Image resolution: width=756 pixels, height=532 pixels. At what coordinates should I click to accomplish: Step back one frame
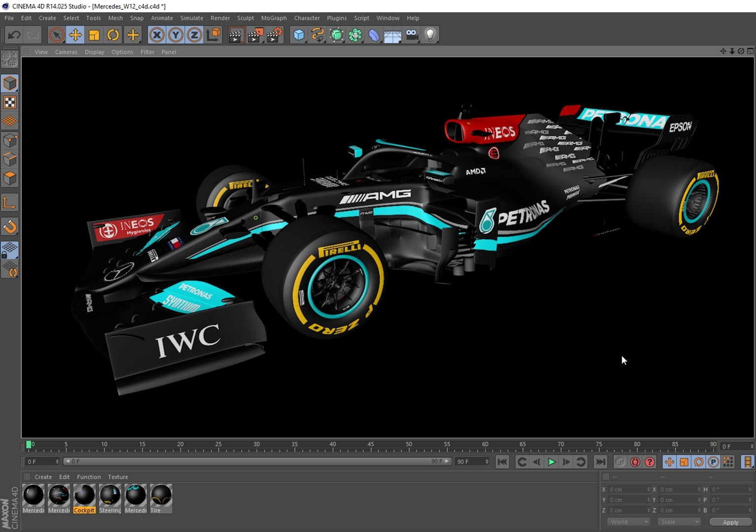pyautogui.click(x=537, y=462)
